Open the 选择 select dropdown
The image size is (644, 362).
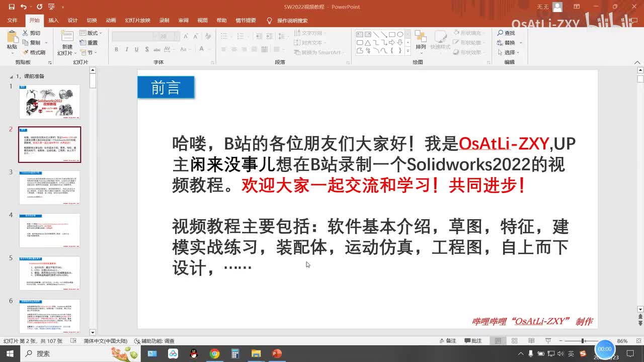click(x=509, y=52)
